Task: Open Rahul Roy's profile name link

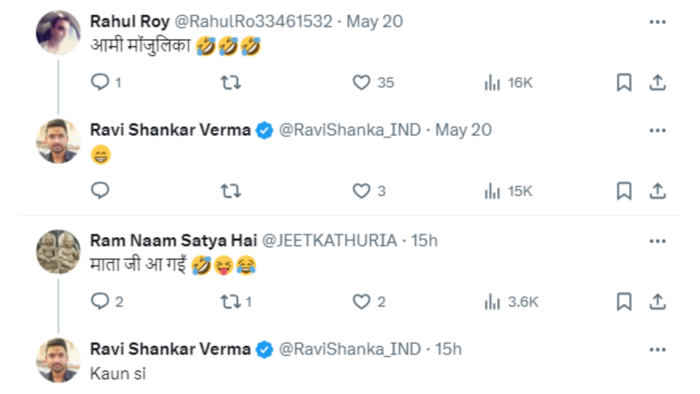Action: pos(129,21)
